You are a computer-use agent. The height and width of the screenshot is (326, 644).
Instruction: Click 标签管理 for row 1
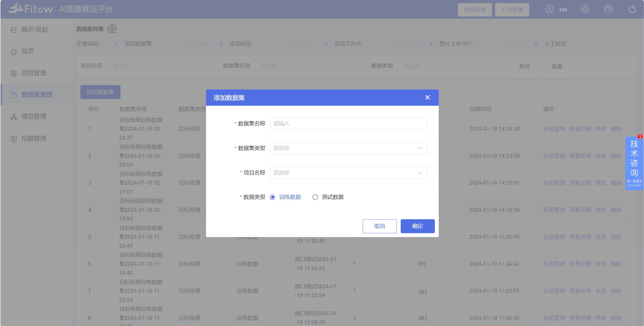coord(554,129)
